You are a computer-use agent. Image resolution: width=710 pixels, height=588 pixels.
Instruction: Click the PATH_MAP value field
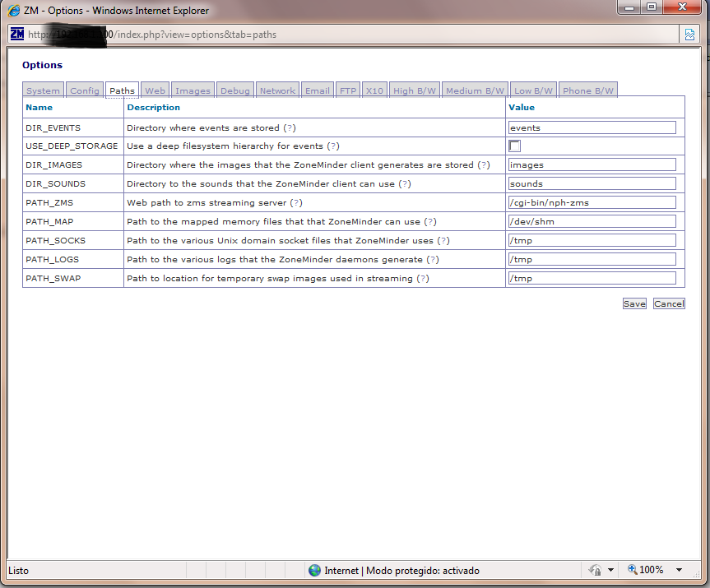click(x=592, y=222)
